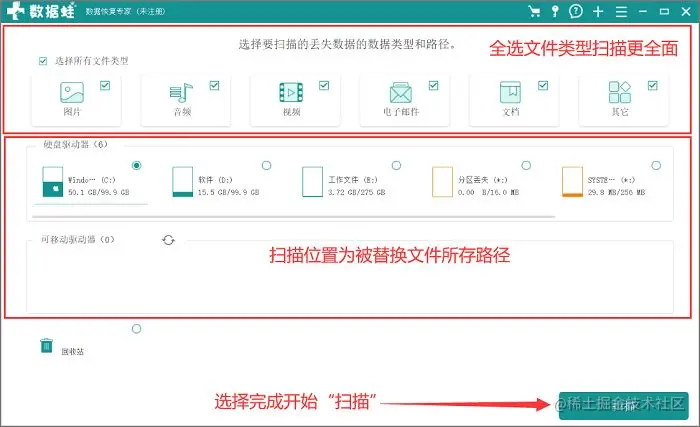
Task: Click the 15.5 GB/99.9 GB text
Action: pyautogui.click(x=229, y=192)
